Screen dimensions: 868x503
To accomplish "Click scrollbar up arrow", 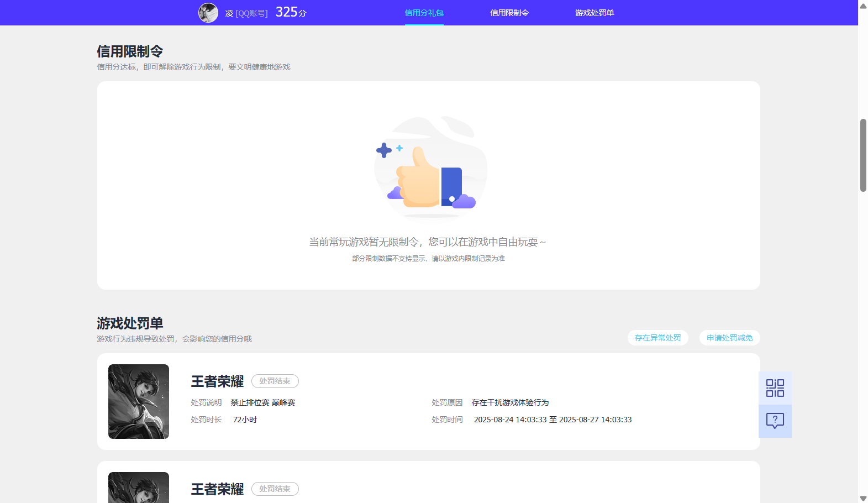I will [x=863, y=6].
